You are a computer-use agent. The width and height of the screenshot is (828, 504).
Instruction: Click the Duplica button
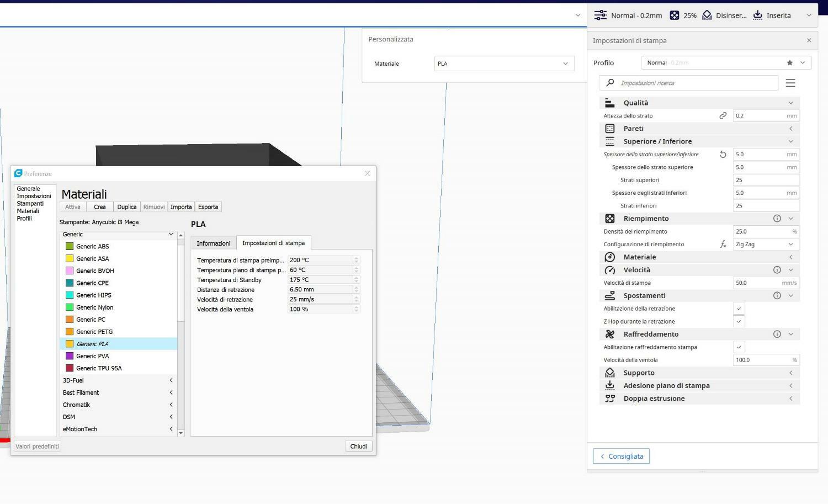126,207
